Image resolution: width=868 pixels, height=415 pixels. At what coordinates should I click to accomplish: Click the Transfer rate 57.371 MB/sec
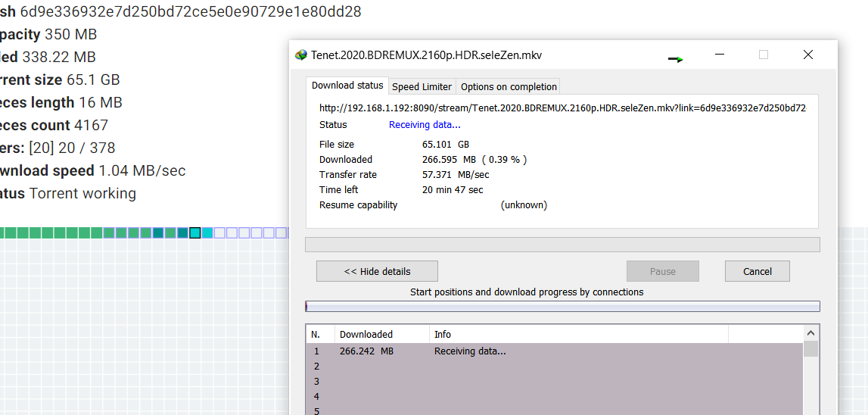pos(456,174)
